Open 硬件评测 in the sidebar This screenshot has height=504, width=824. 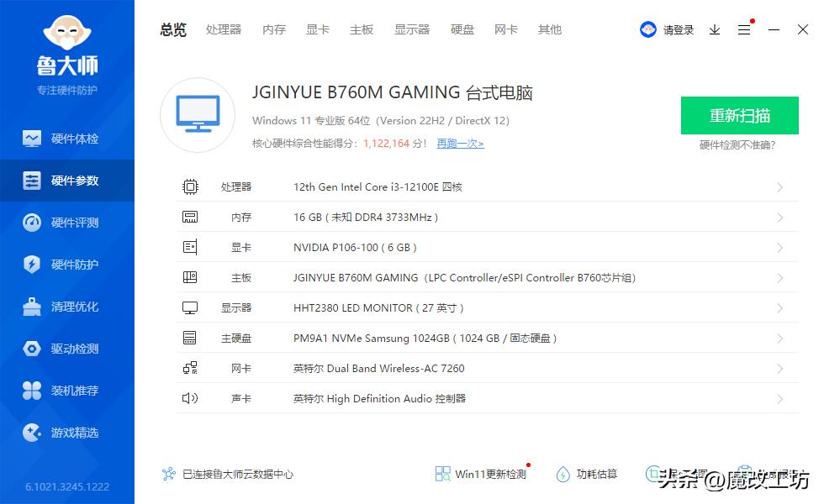click(67, 222)
